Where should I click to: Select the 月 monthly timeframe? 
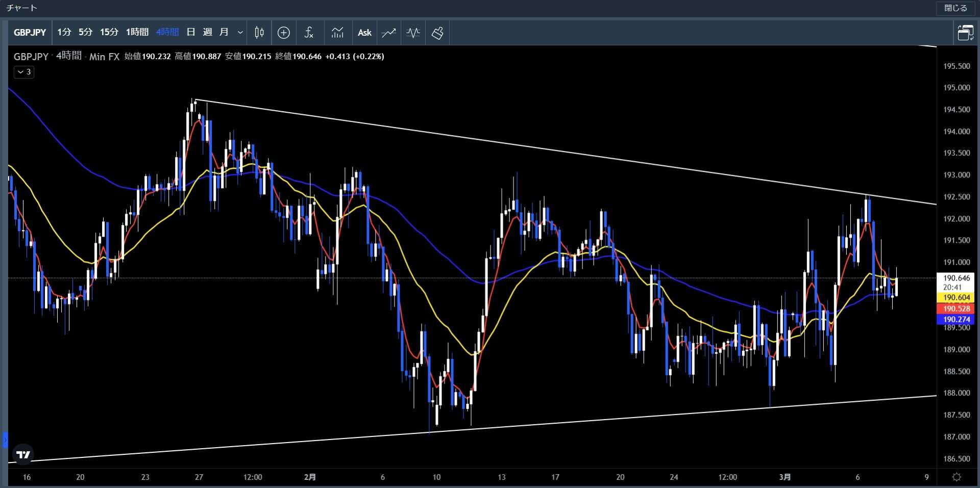click(224, 33)
